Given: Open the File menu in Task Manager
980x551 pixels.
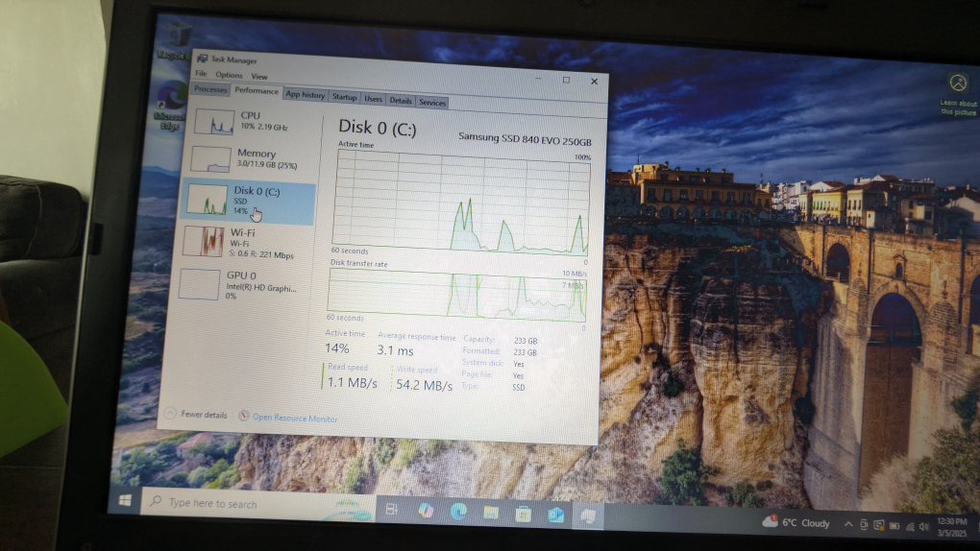Looking at the screenshot, I should click(201, 73).
